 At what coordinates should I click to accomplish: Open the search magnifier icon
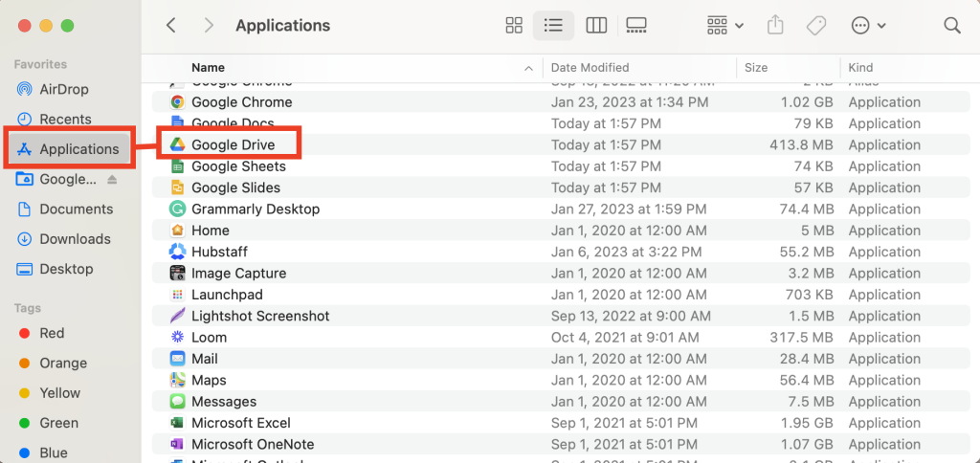[x=952, y=26]
